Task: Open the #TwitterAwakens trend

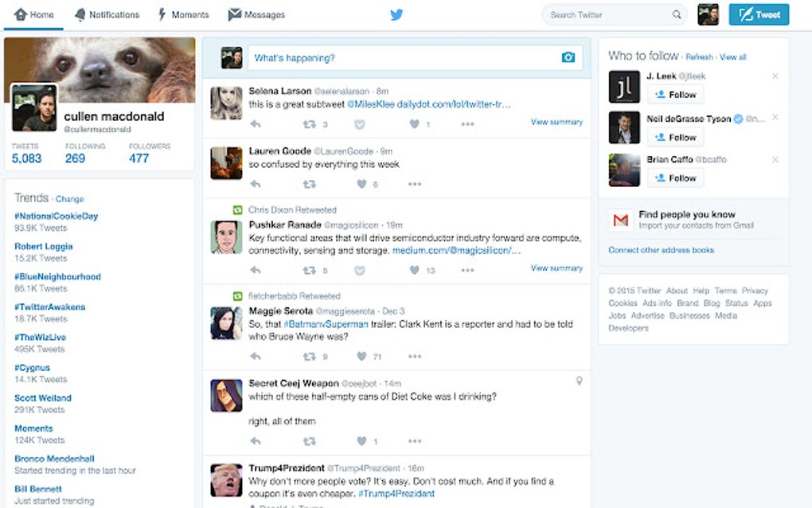Action: (49, 307)
